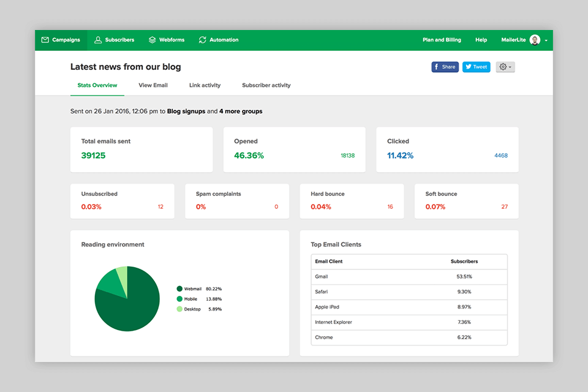Click the Desktop light green legend swatch
588x392 pixels.
(x=179, y=309)
